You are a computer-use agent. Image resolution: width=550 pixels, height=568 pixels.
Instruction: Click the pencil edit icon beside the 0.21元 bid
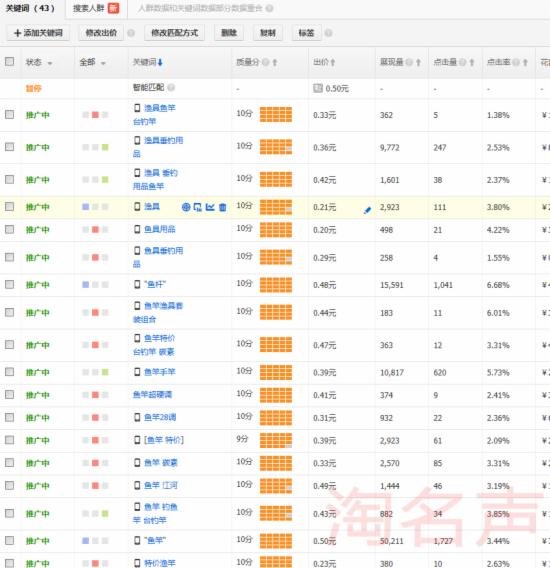(x=367, y=210)
